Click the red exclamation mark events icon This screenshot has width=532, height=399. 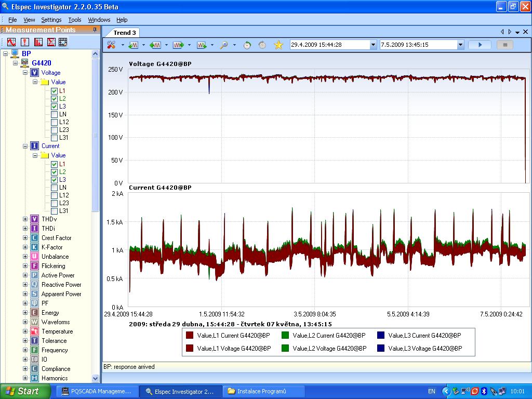(25, 42)
